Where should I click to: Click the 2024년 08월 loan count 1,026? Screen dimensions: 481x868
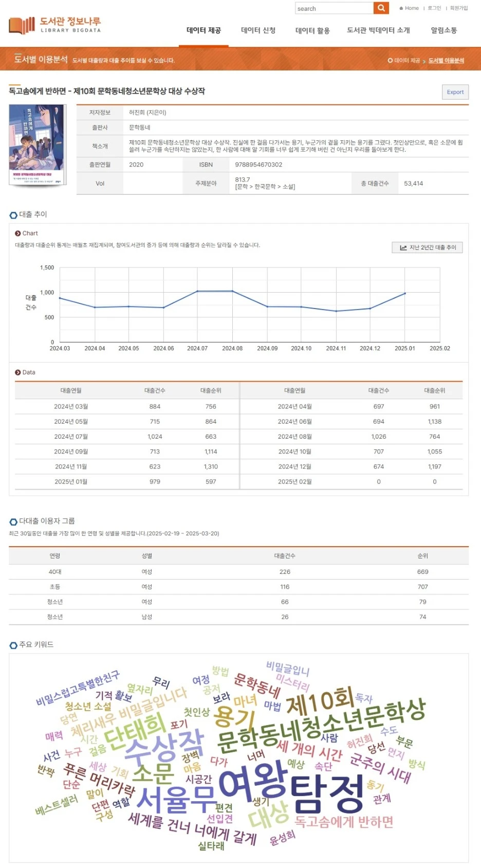click(x=379, y=437)
